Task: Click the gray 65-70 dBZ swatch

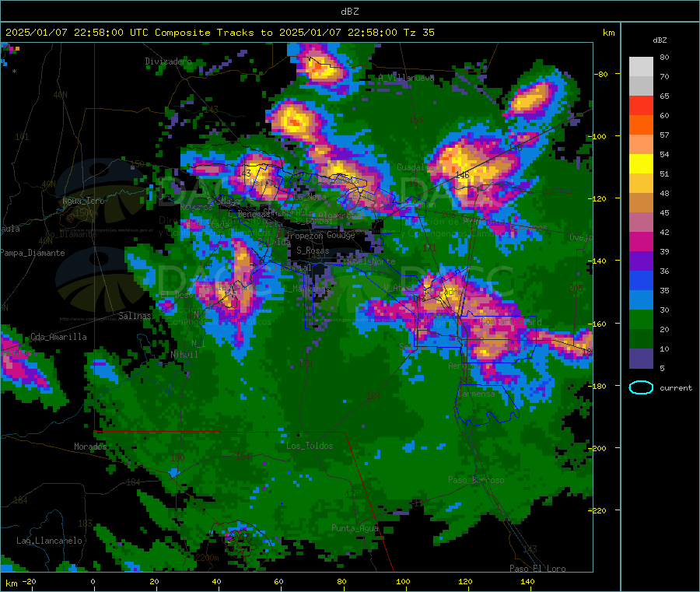Action: tap(641, 86)
